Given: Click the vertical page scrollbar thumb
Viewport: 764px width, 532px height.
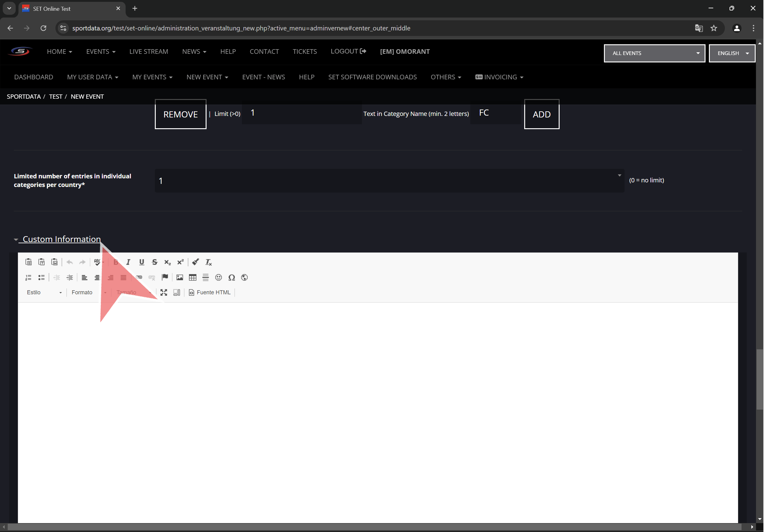Looking at the screenshot, I should (759, 379).
